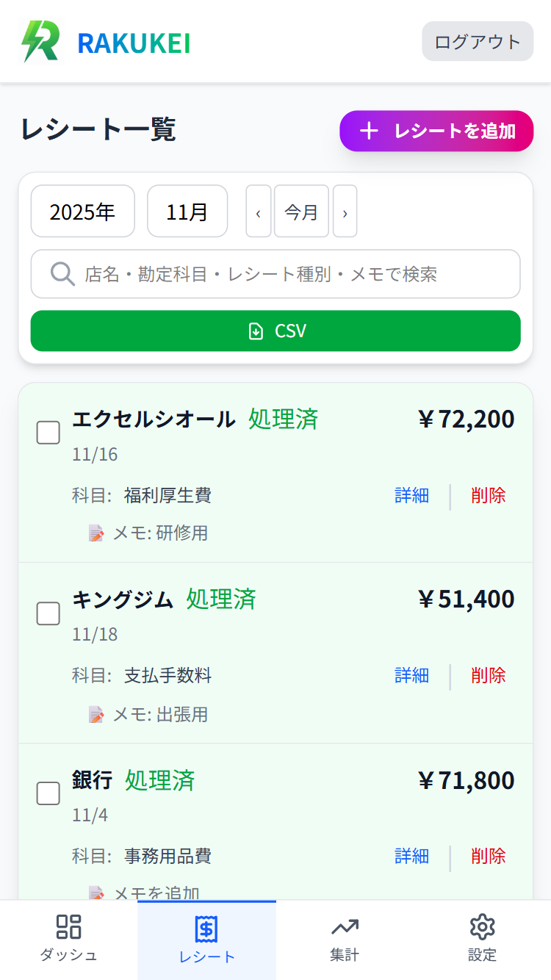Select the レシート receipt icon in bottom nav
The image size is (551, 980).
point(206,928)
